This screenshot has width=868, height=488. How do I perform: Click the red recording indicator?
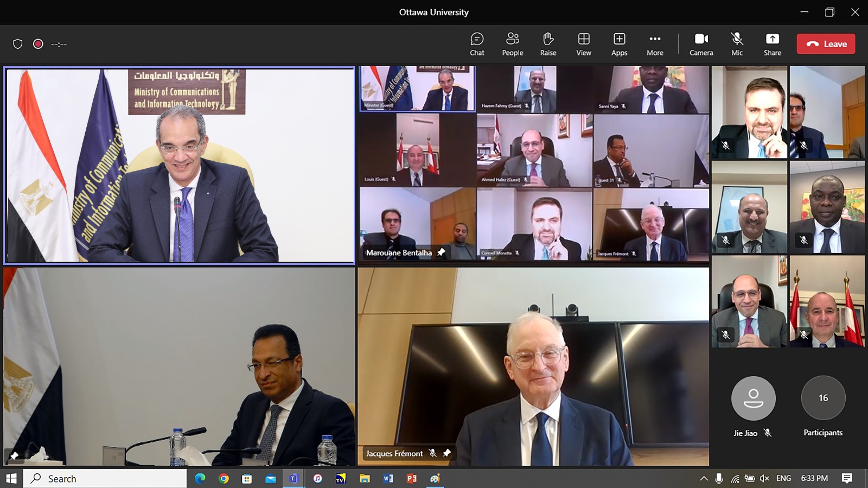(38, 44)
